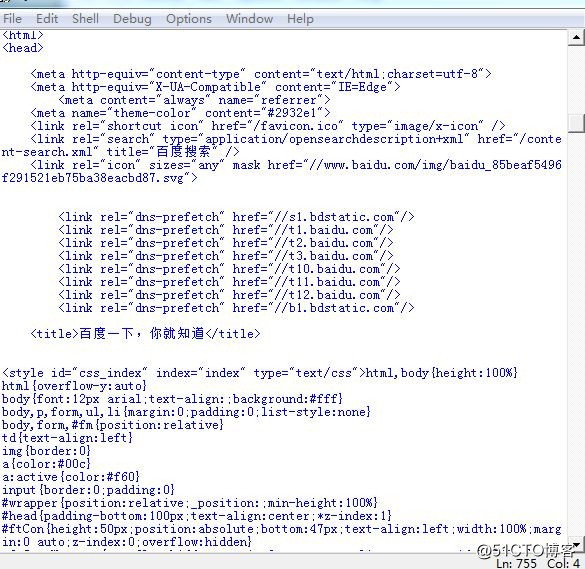
Task: Click the vertical scrollbar thumb
Action: 576,123
